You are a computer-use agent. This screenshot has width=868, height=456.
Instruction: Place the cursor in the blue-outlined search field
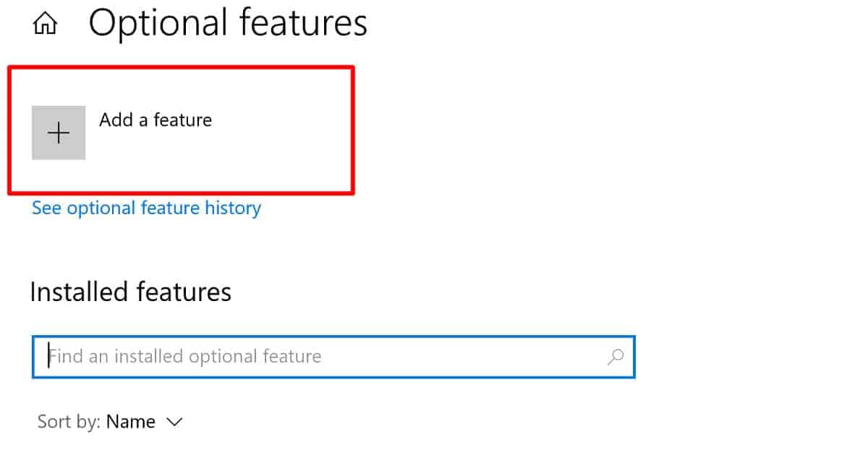click(x=318, y=356)
